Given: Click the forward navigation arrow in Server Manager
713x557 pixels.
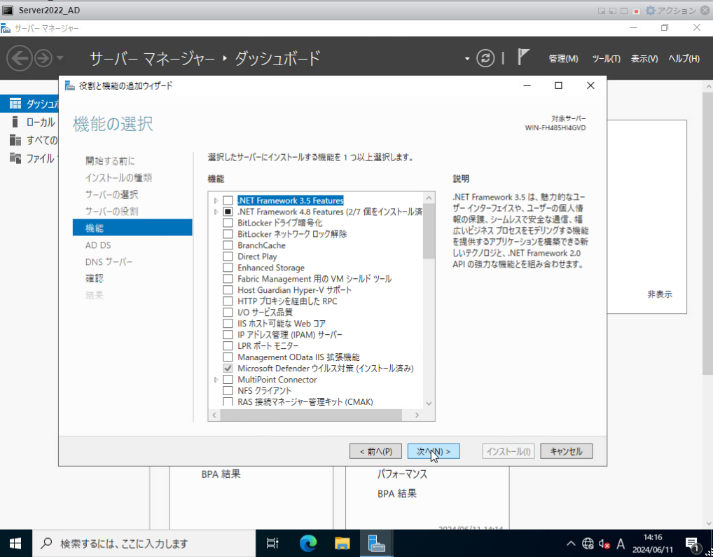Looking at the screenshot, I should (44, 59).
